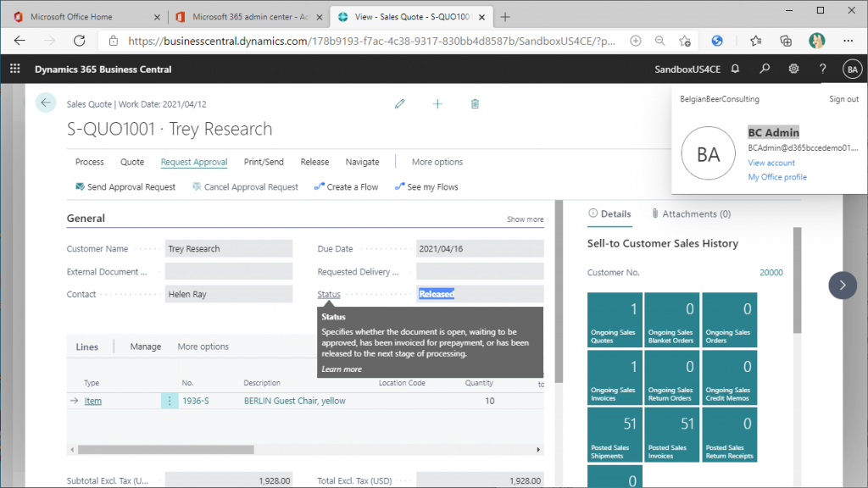Open the Quote menu
The image size is (868, 488).
(x=132, y=162)
